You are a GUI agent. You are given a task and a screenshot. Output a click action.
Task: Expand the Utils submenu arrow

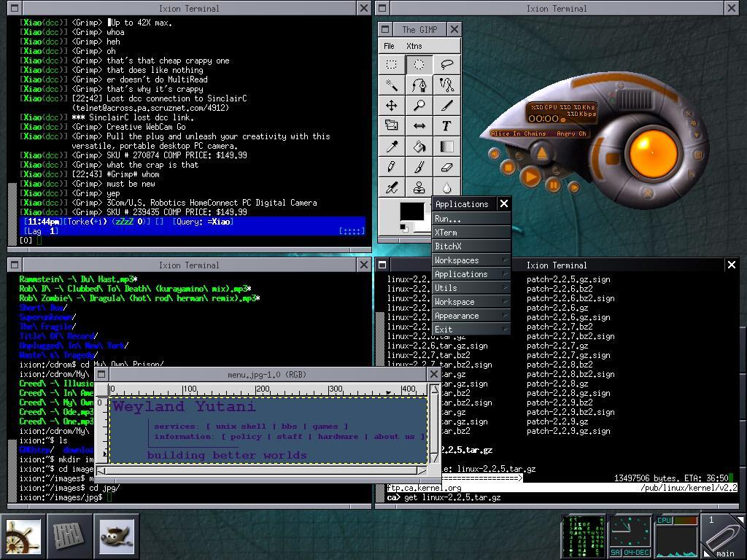coord(504,288)
